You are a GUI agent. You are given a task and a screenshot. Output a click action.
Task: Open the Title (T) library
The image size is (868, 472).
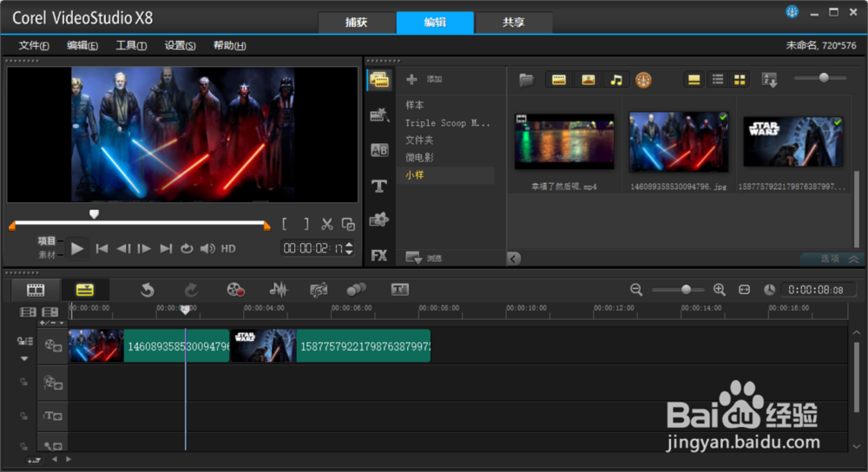pyautogui.click(x=379, y=186)
